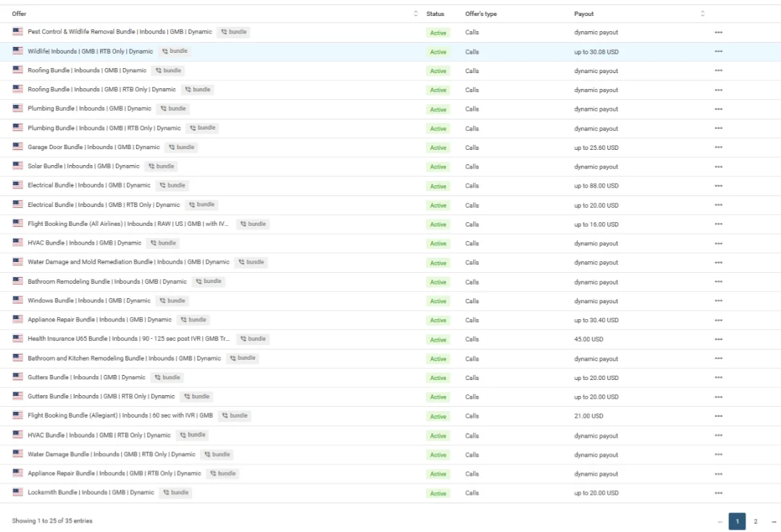The height and width of the screenshot is (532, 781).
Task: Open HVAC Bundle | Inbounds | GMB | Dynamic offer
Action: point(85,243)
